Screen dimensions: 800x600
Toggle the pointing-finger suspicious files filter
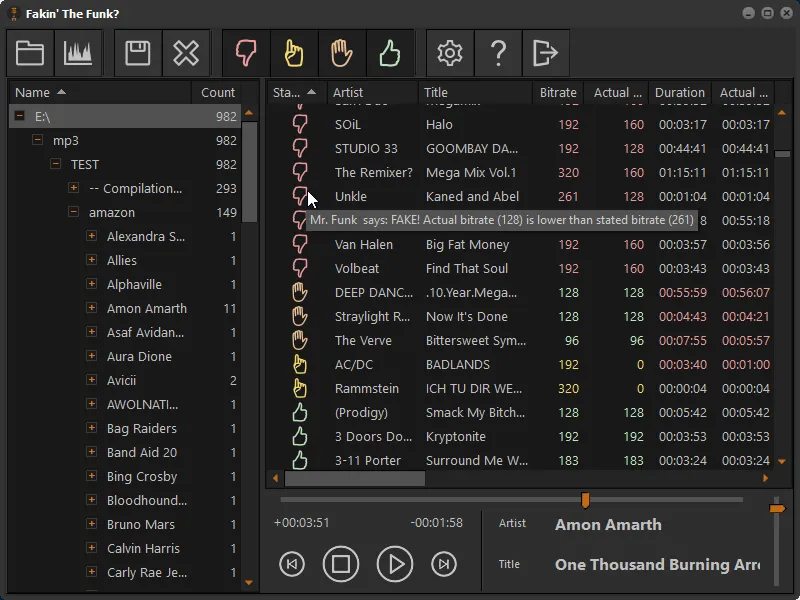click(294, 53)
